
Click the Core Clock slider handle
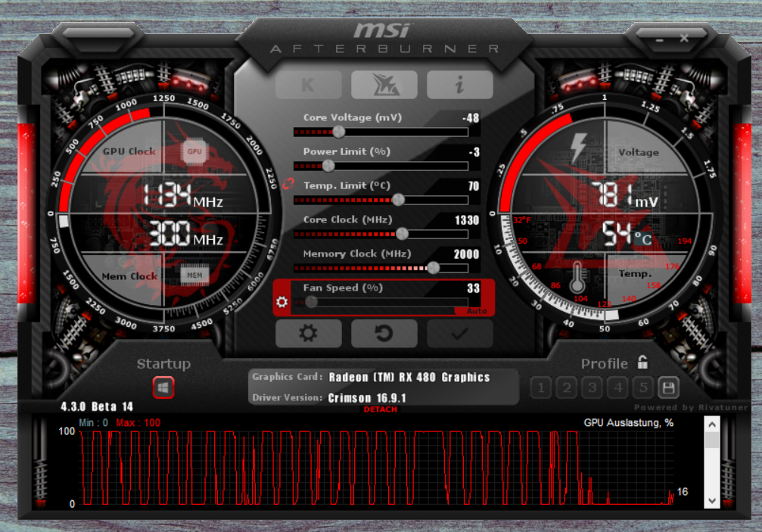[402, 234]
